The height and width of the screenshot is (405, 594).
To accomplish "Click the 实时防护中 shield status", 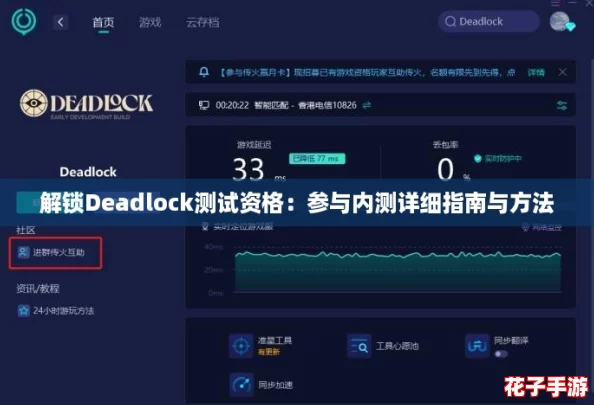I will pos(497,158).
